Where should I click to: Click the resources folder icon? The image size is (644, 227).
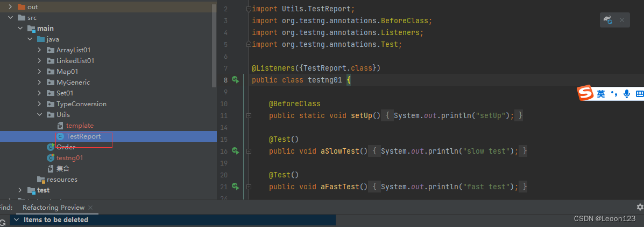coord(41,180)
